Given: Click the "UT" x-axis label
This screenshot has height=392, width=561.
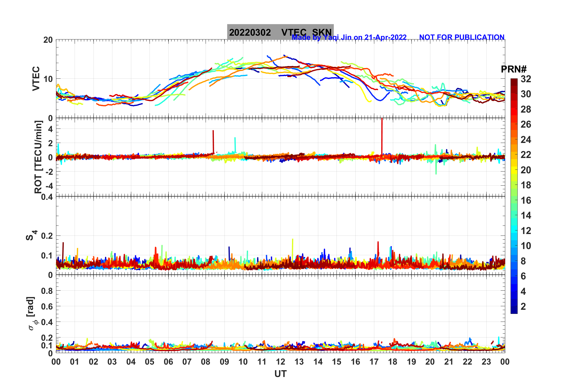Looking at the screenshot, I should point(280,374).
